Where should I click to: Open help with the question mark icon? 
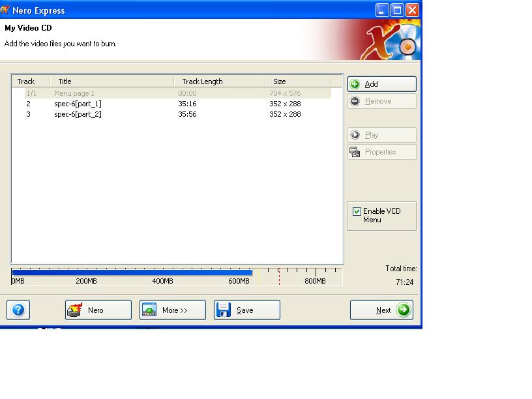click(18, 310)
